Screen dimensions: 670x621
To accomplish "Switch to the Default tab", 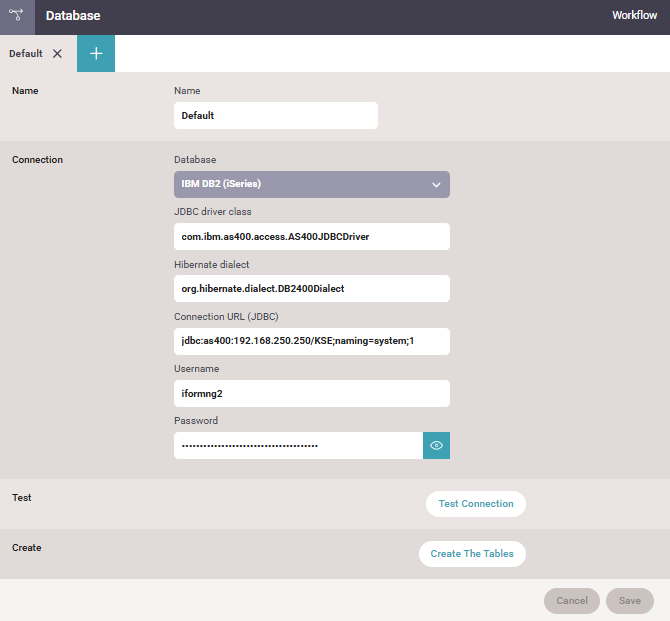I will click(26, 54).
